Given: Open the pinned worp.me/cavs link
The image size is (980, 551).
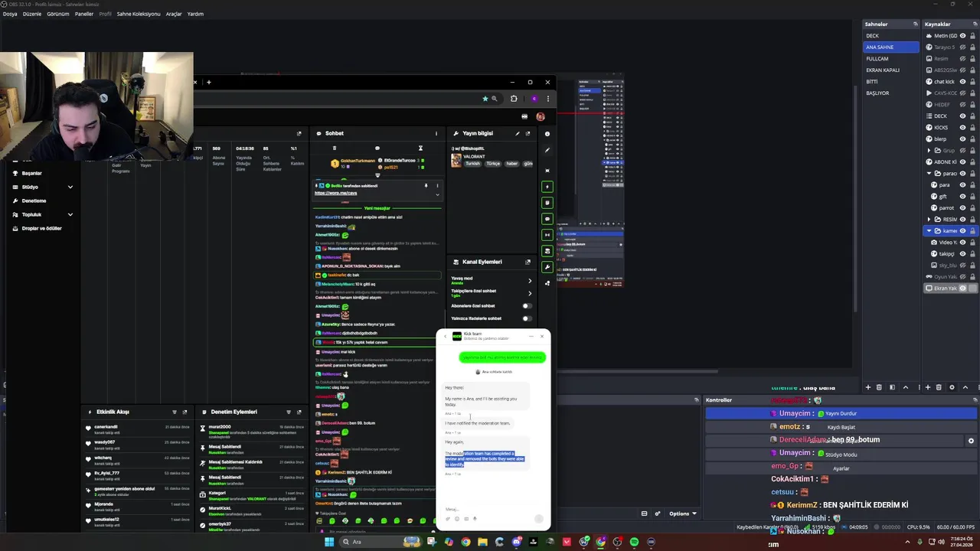Looking at the screenshot, I should [x=335, y=193].
